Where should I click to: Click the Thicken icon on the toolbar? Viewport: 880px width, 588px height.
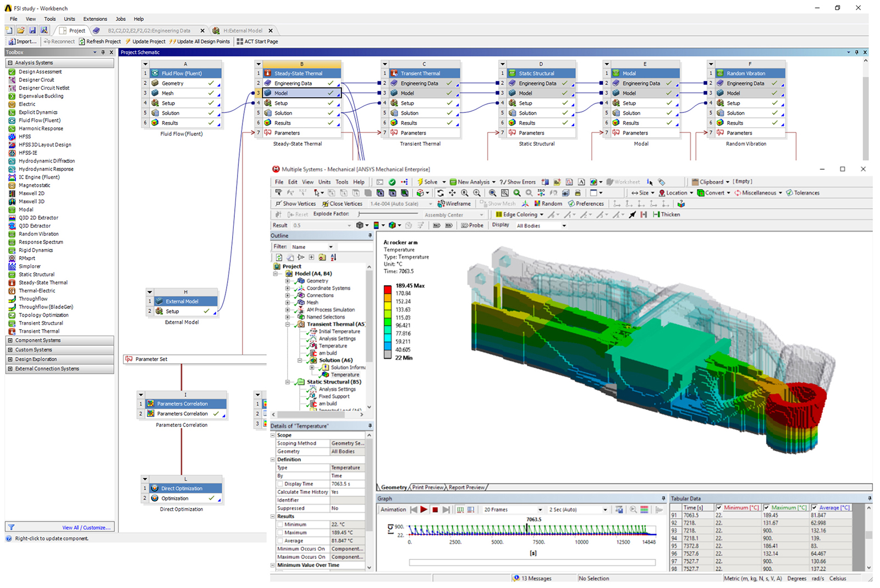point(666,214)
